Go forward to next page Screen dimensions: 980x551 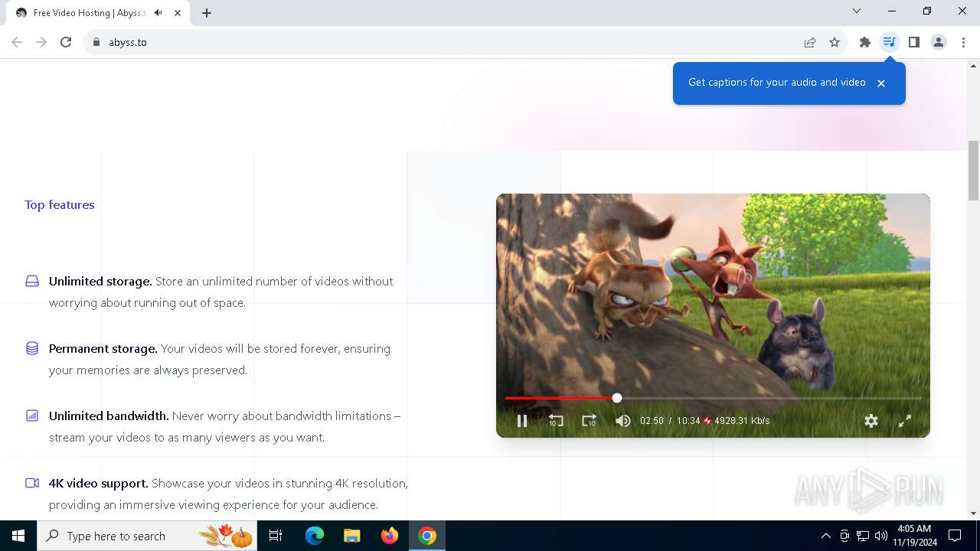(41, 42)
